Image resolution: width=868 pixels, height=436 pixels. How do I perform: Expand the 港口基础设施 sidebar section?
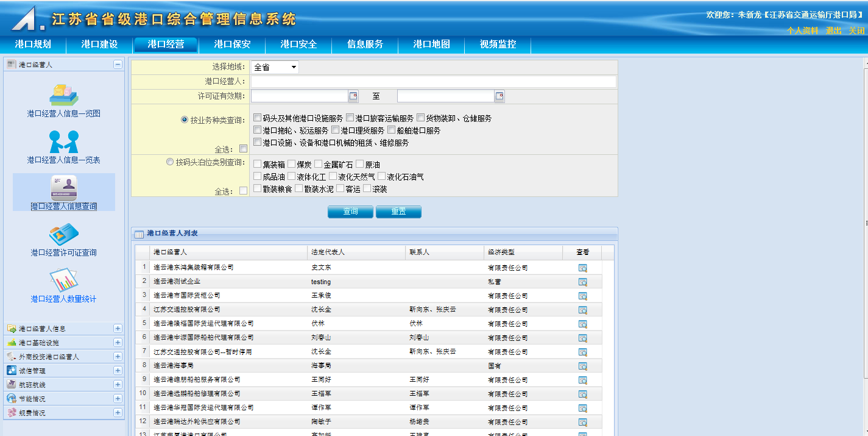pos(118,343)
